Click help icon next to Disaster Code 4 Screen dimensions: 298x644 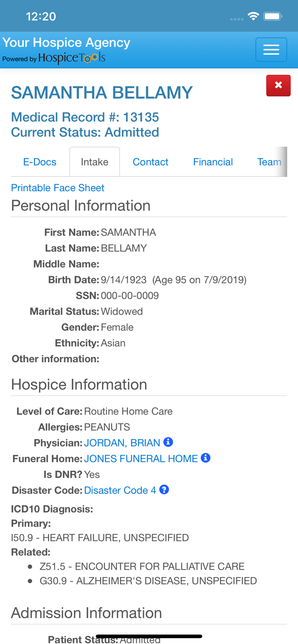(164, 489)
